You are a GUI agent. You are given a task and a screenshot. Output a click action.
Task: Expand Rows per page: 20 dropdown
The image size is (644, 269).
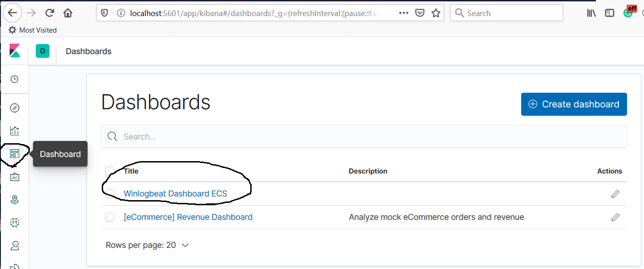tap(147, 245)
